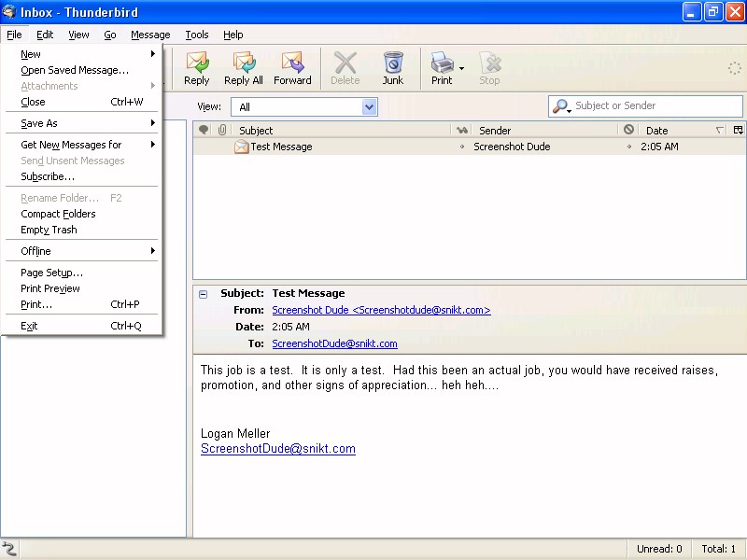
Task: Select Compact Folders menu entry
Action: (x=81, y=214)
